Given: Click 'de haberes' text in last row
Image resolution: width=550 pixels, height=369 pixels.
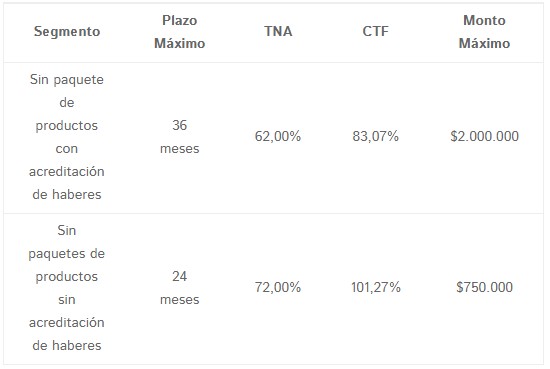Looking at the screenshot, I should tap(67, 346).
